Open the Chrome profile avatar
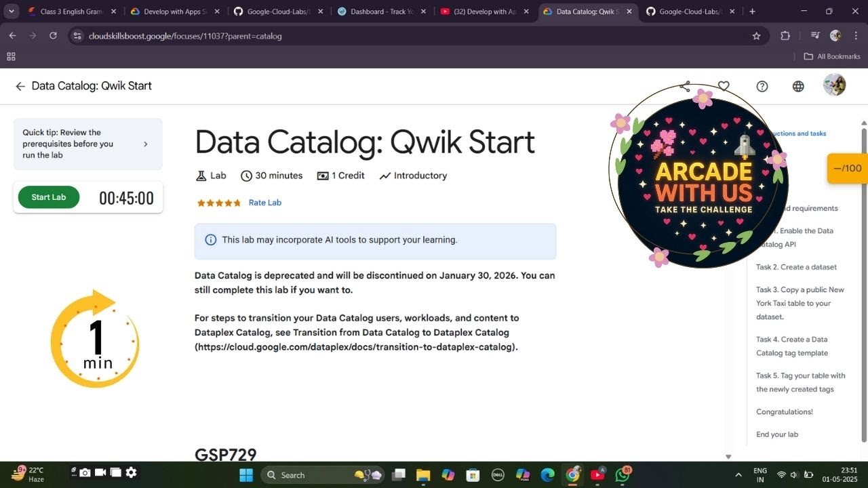868x488 pixels. coord(835,36)
